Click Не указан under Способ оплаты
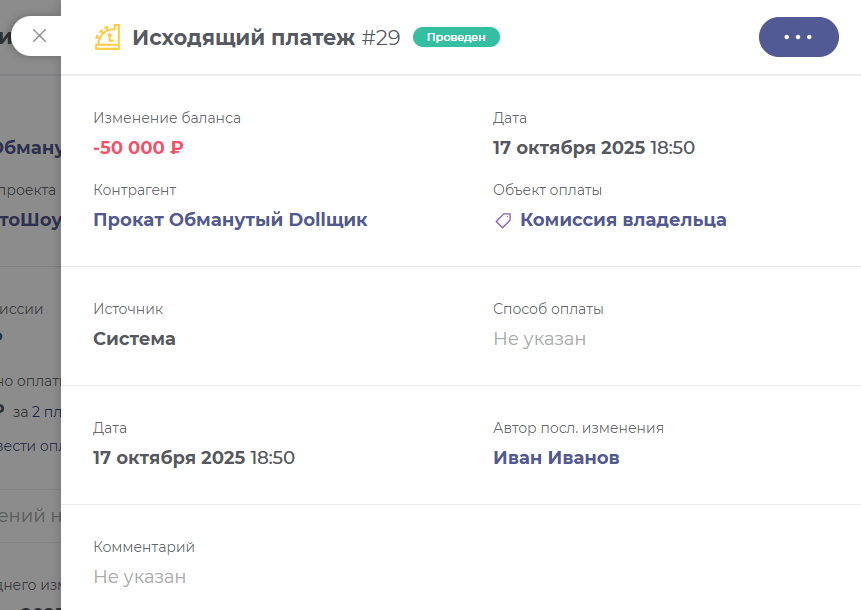 (539, 339)
